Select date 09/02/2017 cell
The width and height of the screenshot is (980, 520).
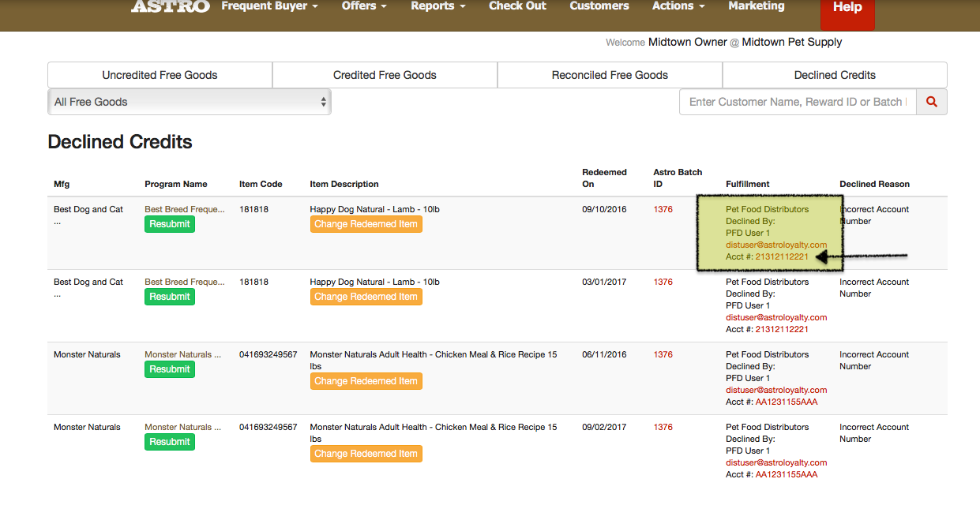coord(604,427)
